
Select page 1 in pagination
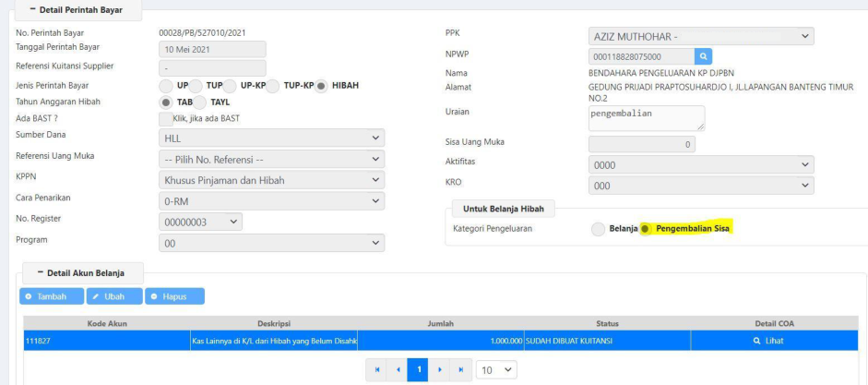418,369
